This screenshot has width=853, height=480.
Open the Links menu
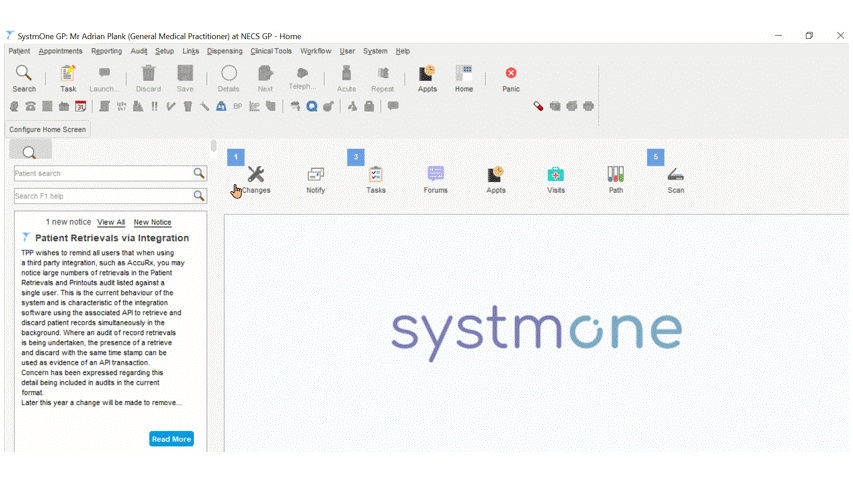190,51
